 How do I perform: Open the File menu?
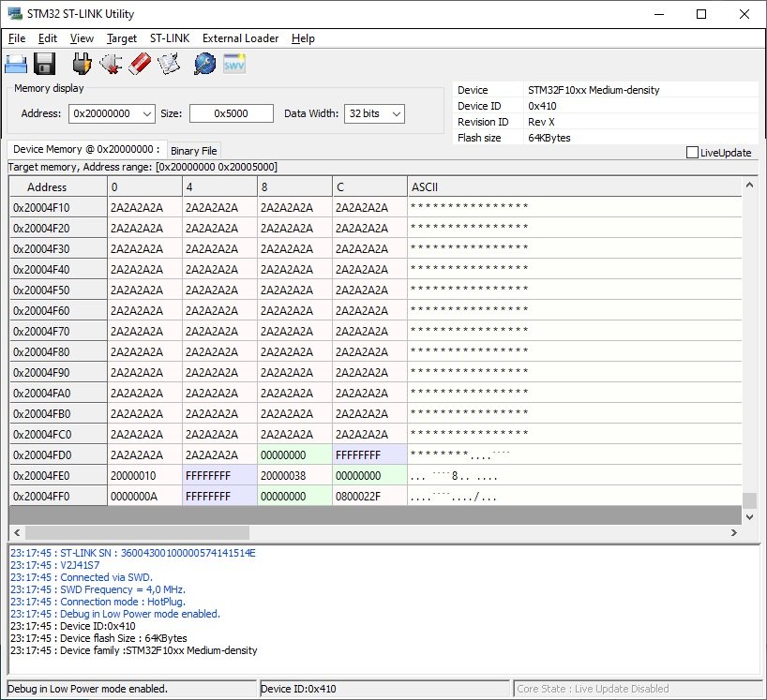click(x=17, y=38)
